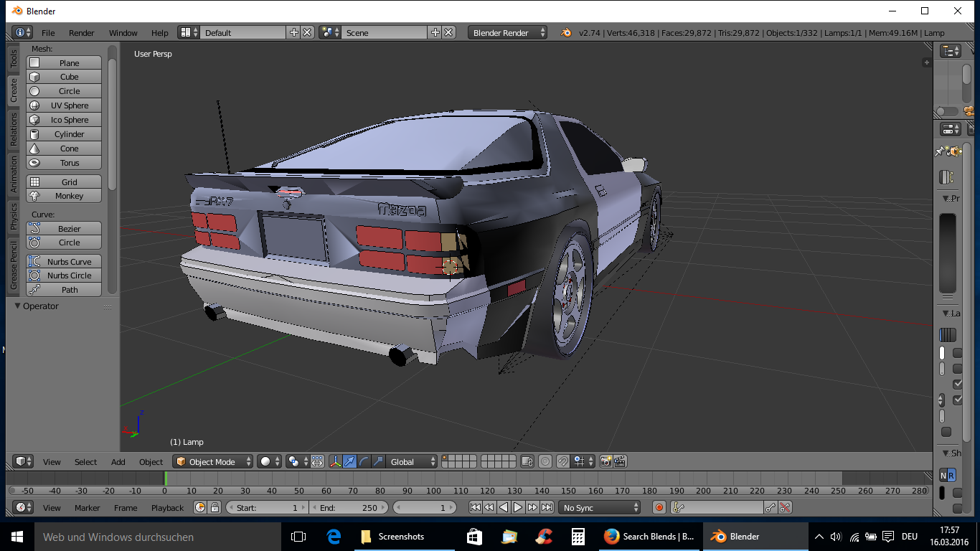Open the Global orientation dropdown

point(411,462)
